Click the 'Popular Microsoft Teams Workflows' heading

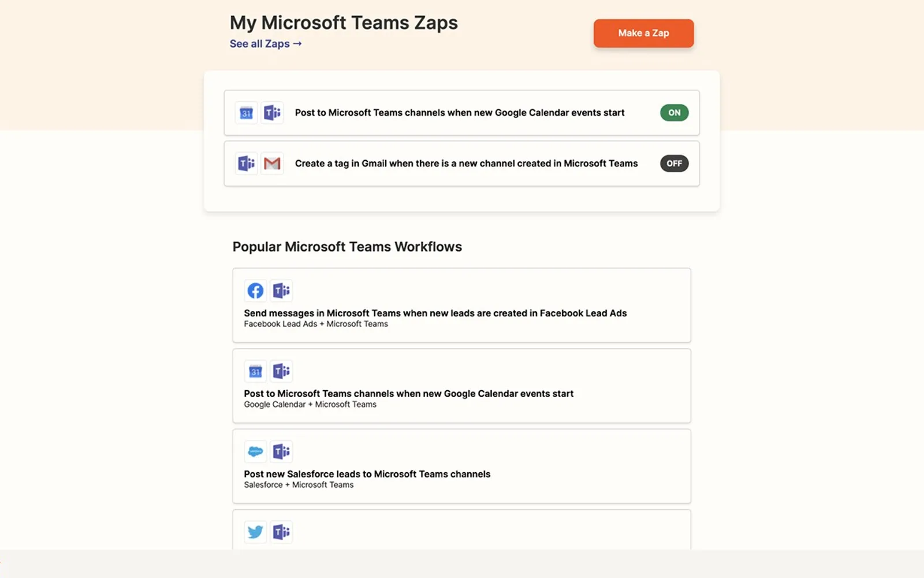tap(347, 247)
